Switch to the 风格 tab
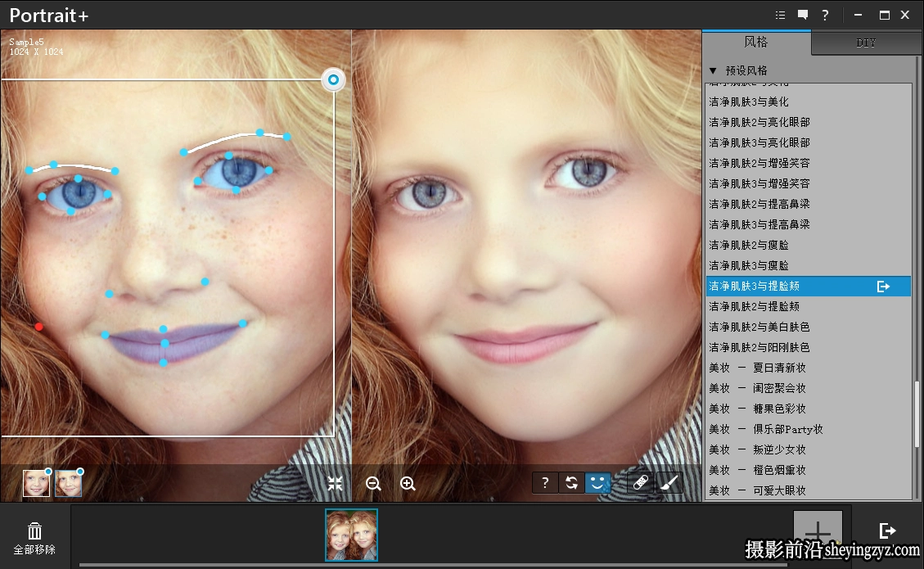The image size is (924, 569). pos(756,42)
